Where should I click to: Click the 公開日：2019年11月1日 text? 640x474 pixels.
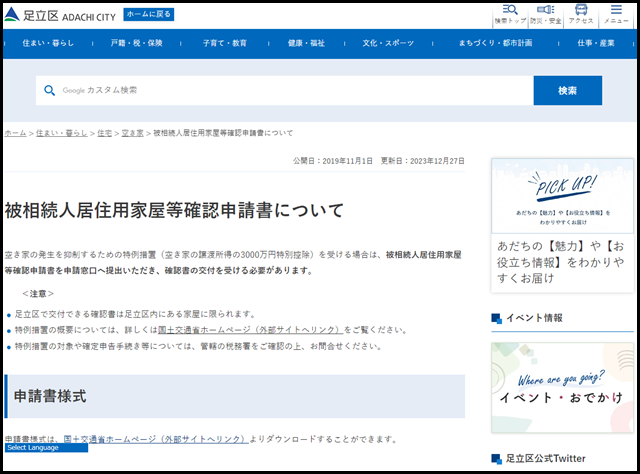333,161
